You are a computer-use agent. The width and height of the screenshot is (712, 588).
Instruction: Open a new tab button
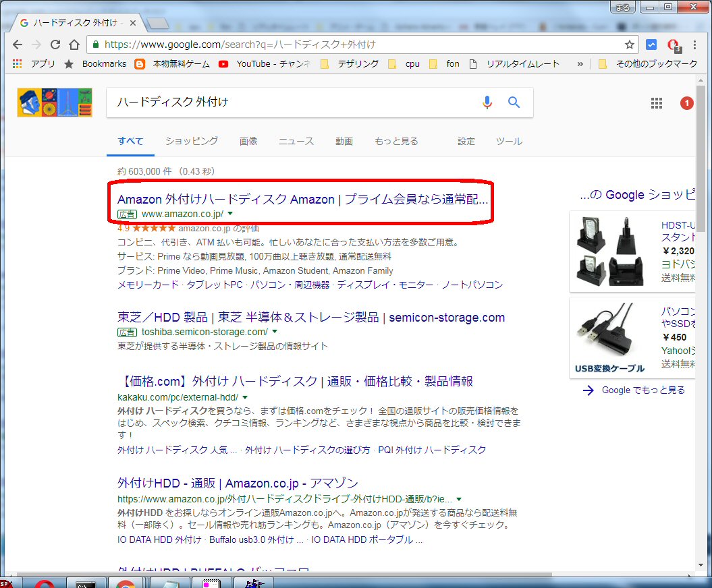point(158,23)
